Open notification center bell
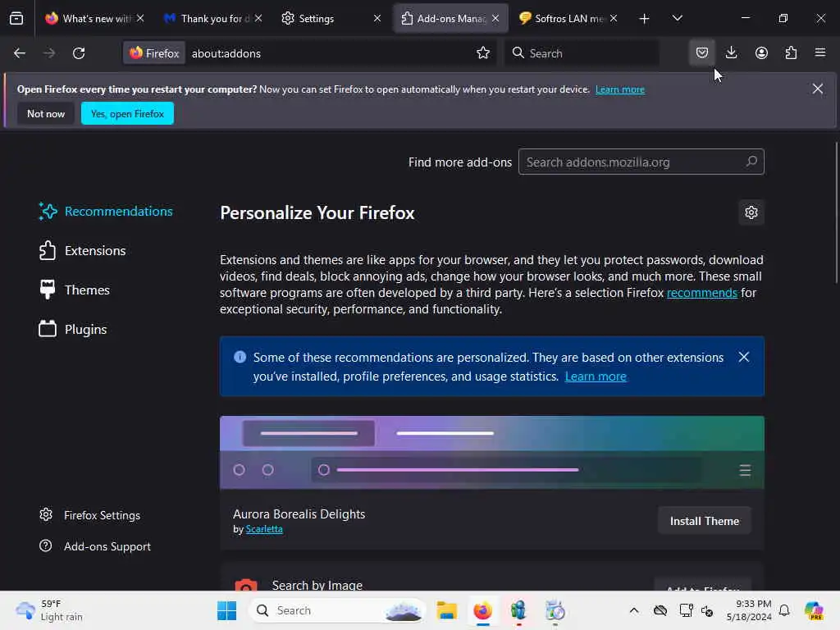The width and height of the screenshot is (840, 630). pos(784,610)
